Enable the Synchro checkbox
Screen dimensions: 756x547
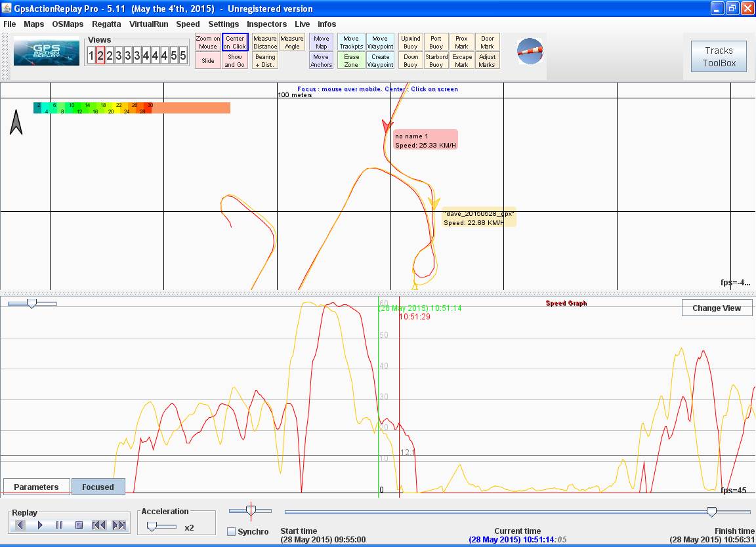(232, 531)
